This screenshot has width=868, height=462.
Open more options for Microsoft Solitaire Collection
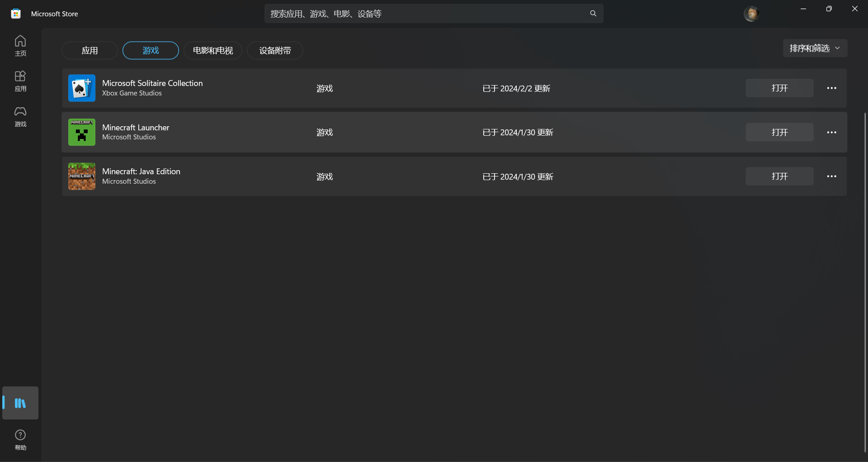[x=831, y=88]
